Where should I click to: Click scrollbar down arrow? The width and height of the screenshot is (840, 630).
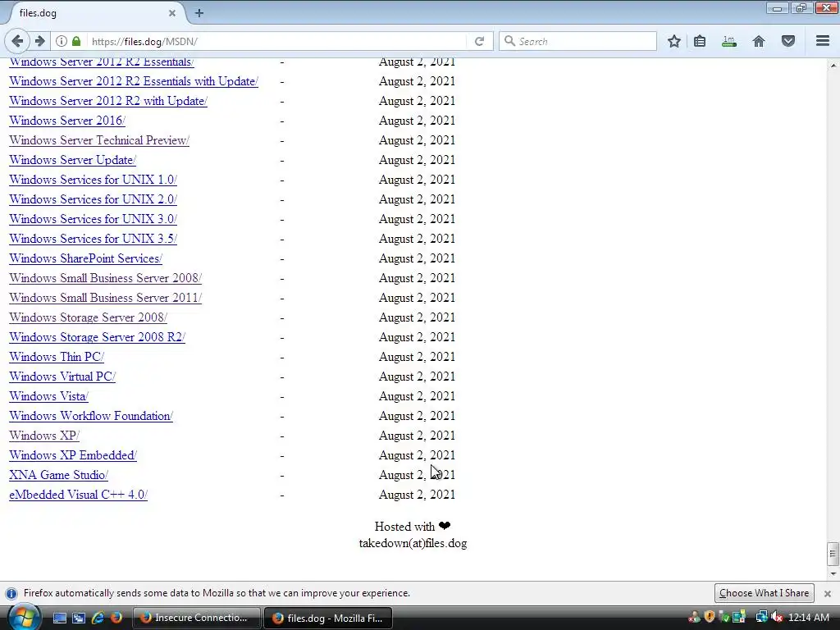tap(833, 573)
